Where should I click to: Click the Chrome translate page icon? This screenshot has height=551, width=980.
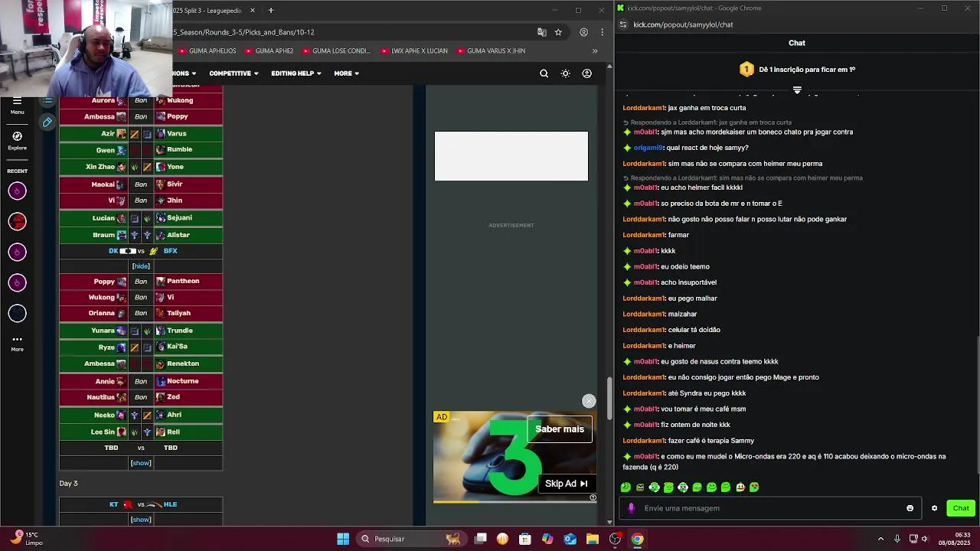pyautogui.click(x=542, y=32)
